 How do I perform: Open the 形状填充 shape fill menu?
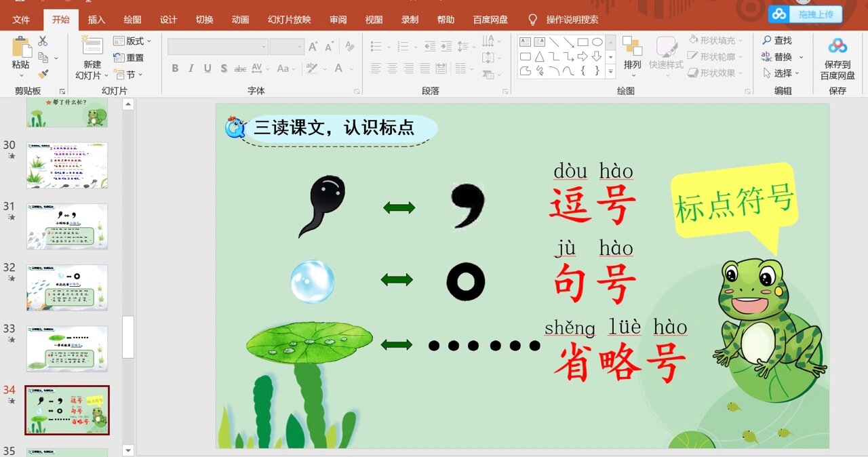click(x=716, y=41)
